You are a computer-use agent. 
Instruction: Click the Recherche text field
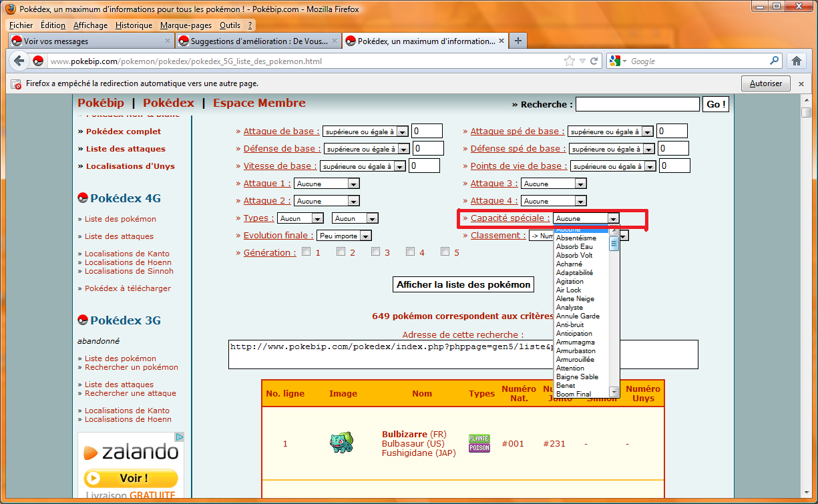(637, 104)
